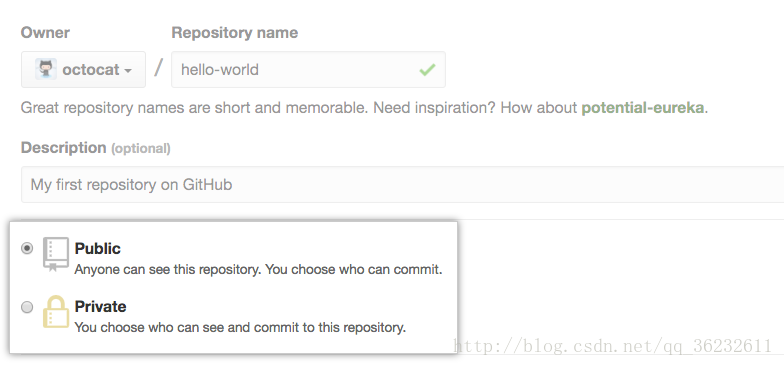Click the Description (optional) label

click(x=96, y=148)
